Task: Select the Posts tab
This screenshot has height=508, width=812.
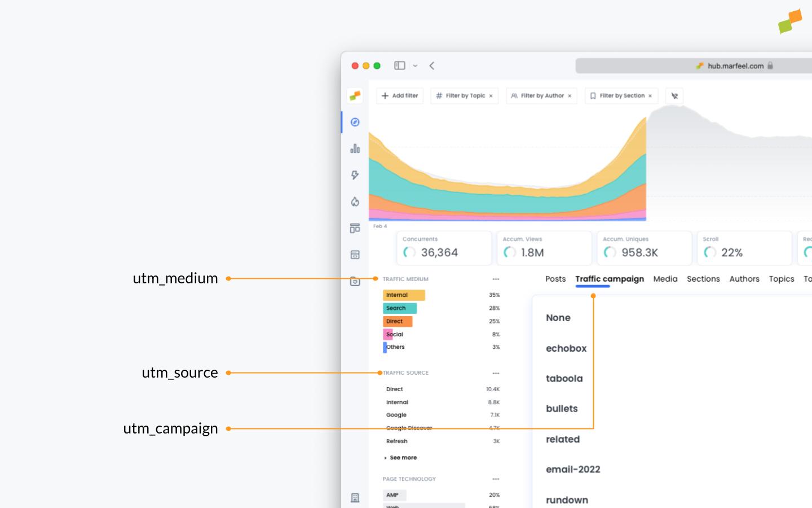Action: click(555, 278)
